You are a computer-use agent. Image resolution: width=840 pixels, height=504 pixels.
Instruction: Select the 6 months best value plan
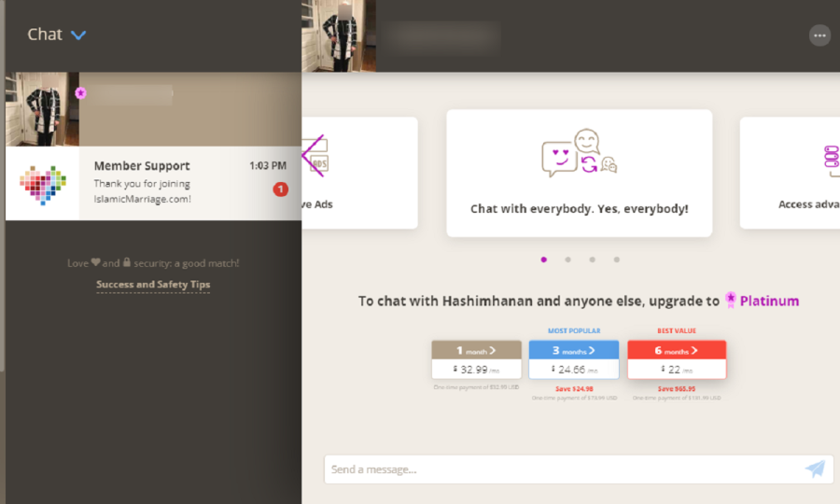[677, 359]
